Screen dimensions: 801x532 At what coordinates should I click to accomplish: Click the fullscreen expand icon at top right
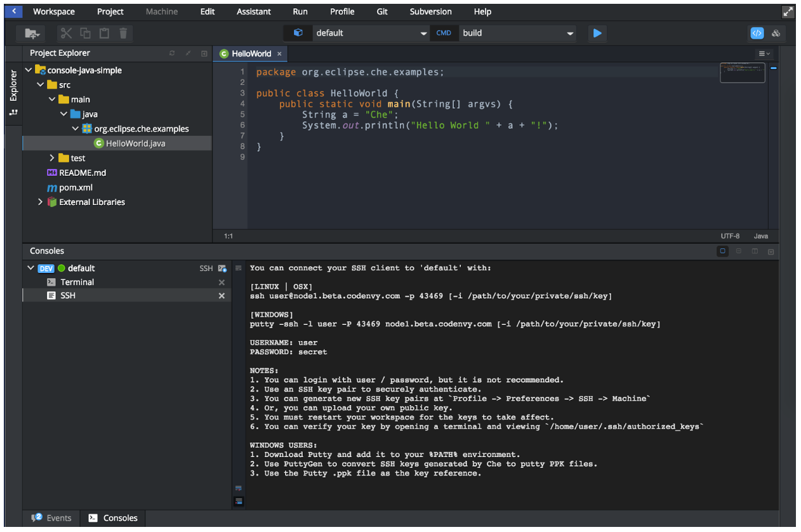pyautogui.click(x=788, y=11)
